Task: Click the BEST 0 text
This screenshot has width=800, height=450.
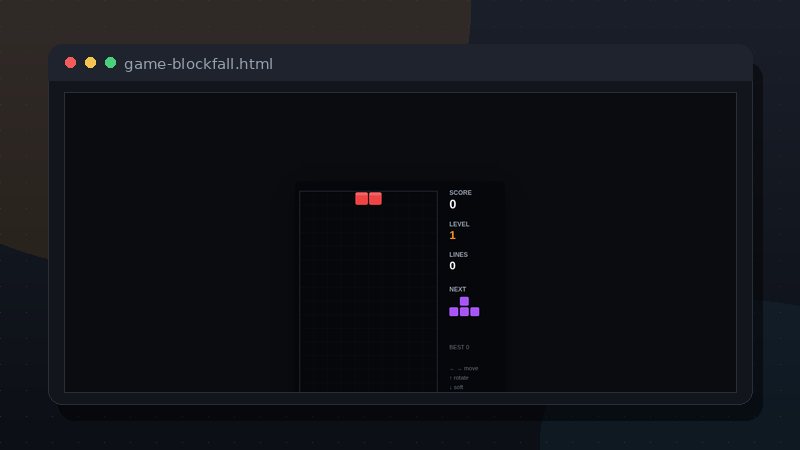Action: 459,347
